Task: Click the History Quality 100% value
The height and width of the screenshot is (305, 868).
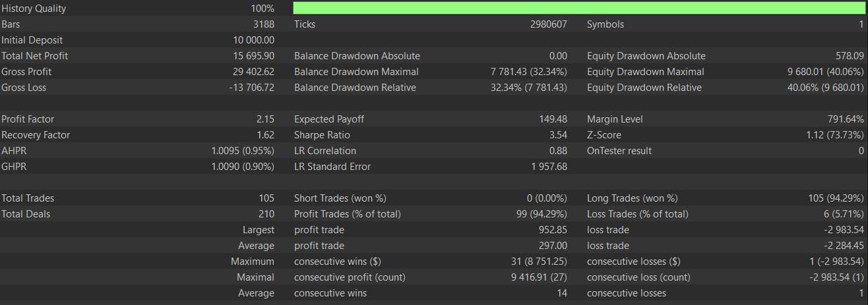Action: coord(263,9)
